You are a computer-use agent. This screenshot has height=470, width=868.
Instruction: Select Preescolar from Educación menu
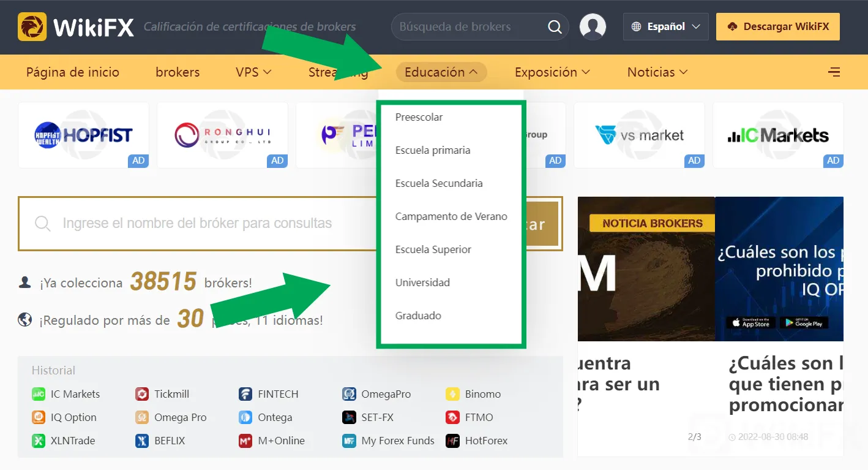(419, 117)
